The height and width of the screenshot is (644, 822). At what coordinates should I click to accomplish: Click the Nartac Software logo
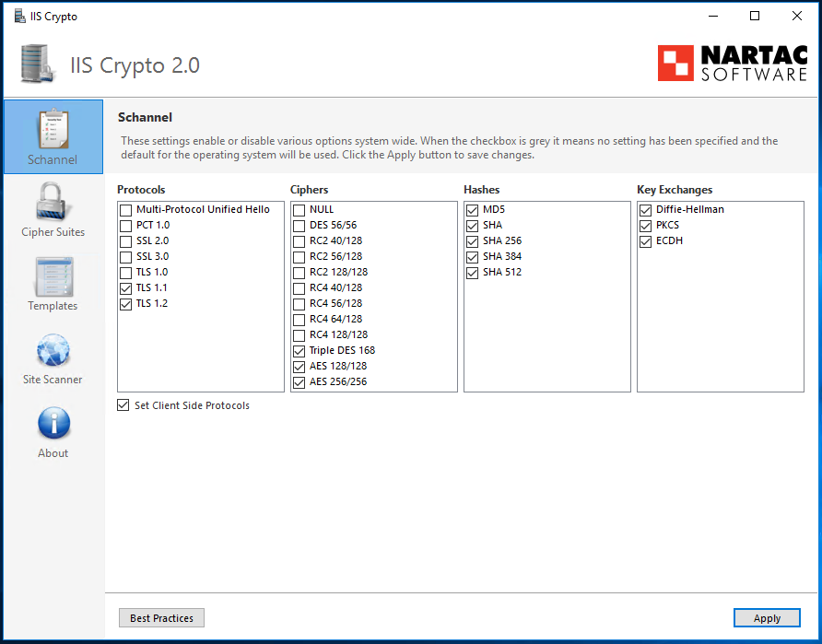[733, 63]
